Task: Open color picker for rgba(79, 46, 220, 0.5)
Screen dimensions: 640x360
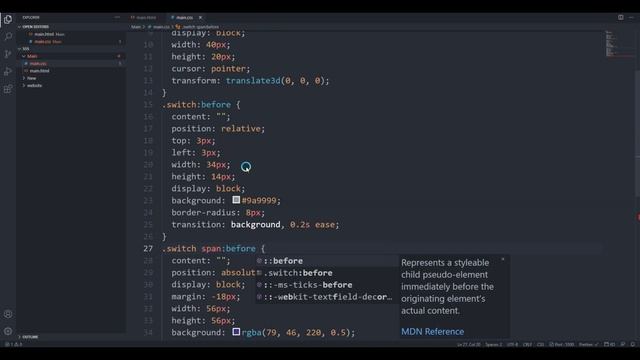Action: coord(236,332)
